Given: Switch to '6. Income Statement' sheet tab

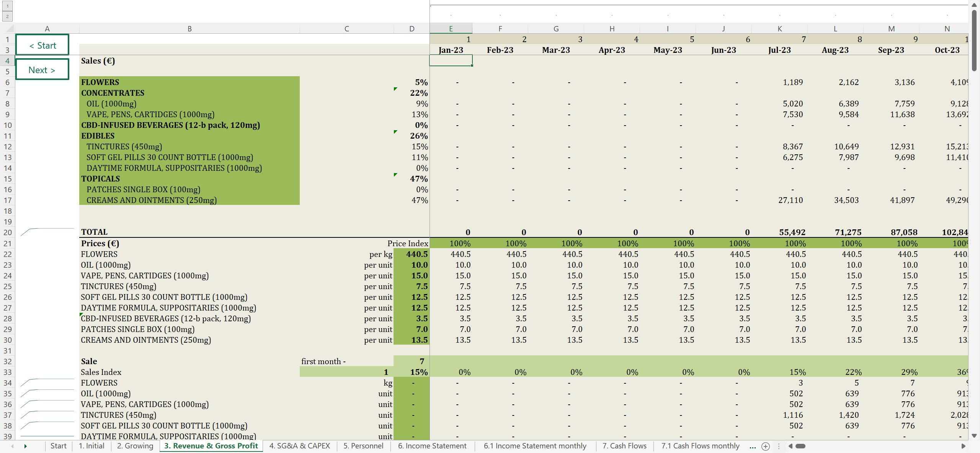Looking at the screenshot, I should (432, 446).
